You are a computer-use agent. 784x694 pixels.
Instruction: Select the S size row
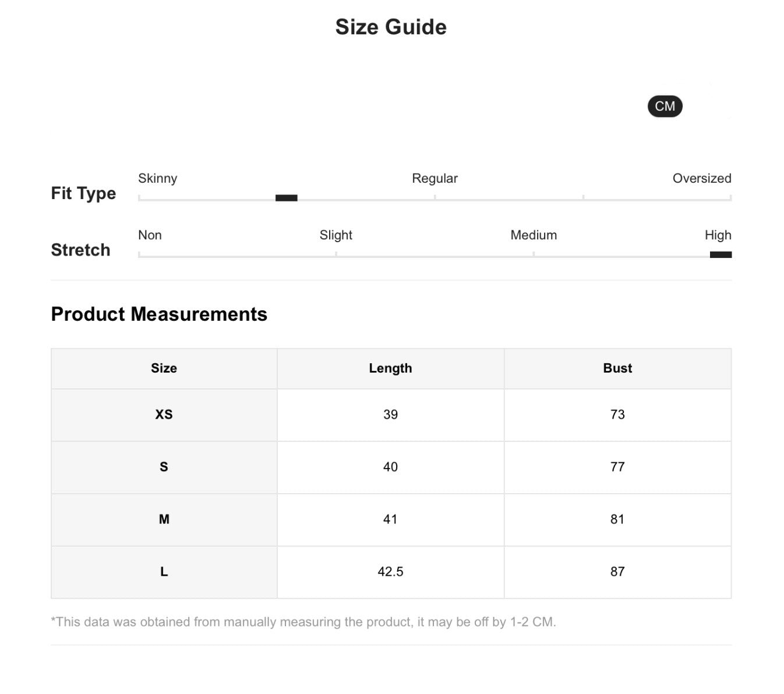point(164,467)
